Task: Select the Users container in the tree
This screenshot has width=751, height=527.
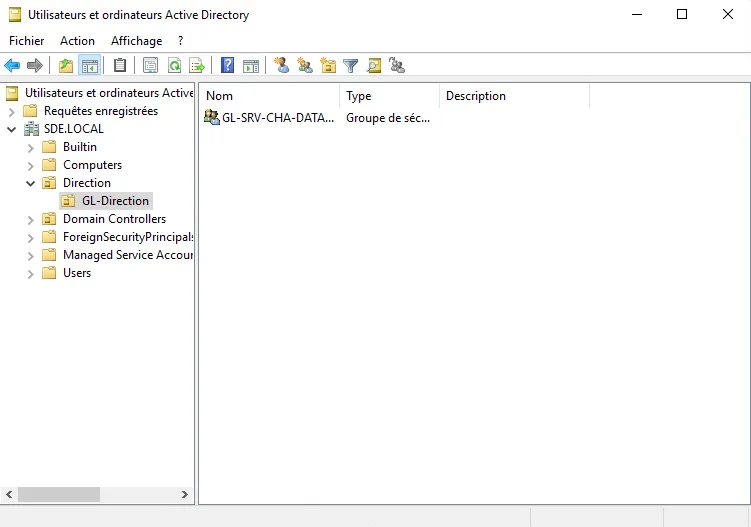Action: (77, 273)
